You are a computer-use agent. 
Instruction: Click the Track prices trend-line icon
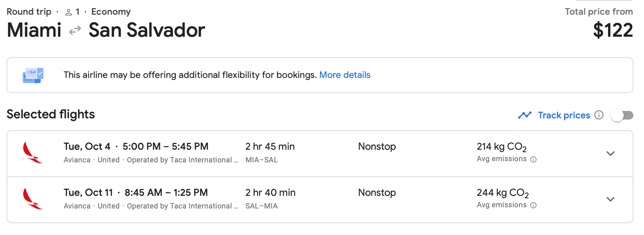pos(524,115)
